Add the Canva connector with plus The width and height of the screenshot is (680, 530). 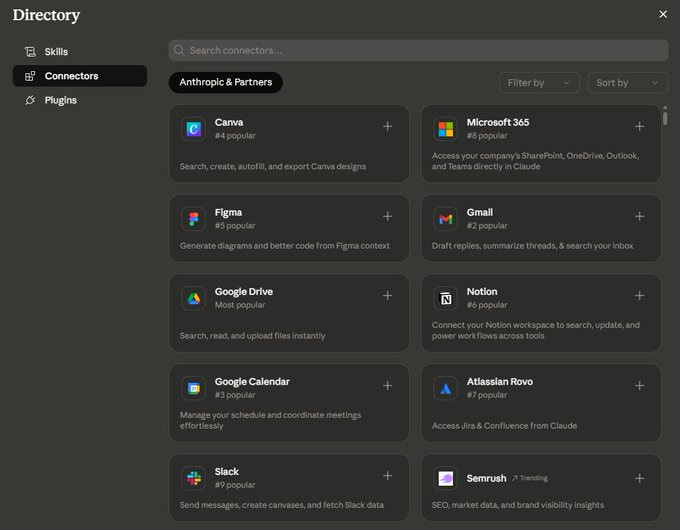(387, 126)
